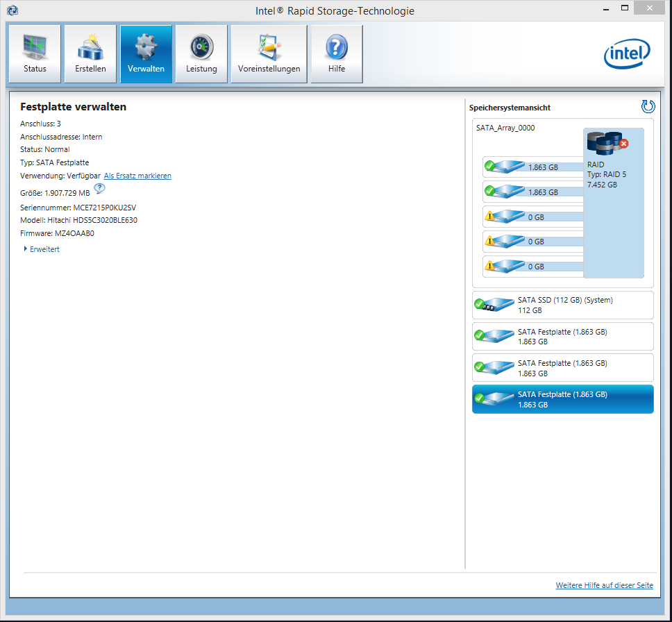Click 'Typ: SATA Festplatte' text
672x622 pixels.
[54, 162]
